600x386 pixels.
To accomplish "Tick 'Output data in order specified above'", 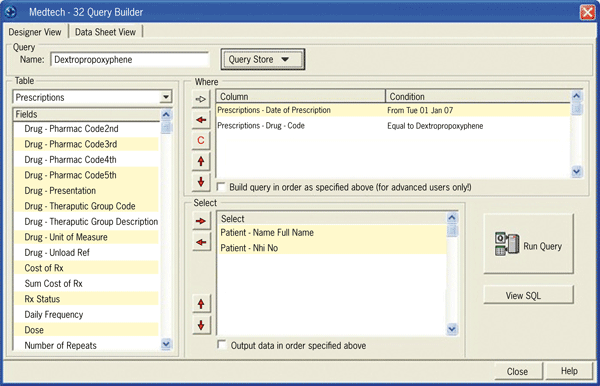I will 222,344.
